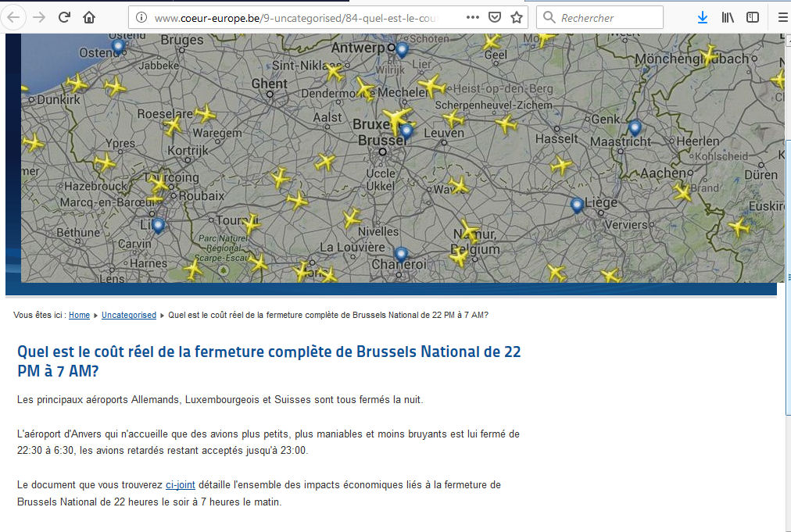Select the large airplane above Brussels
This screenshot has width=791, height=532.
click(396, 120)
